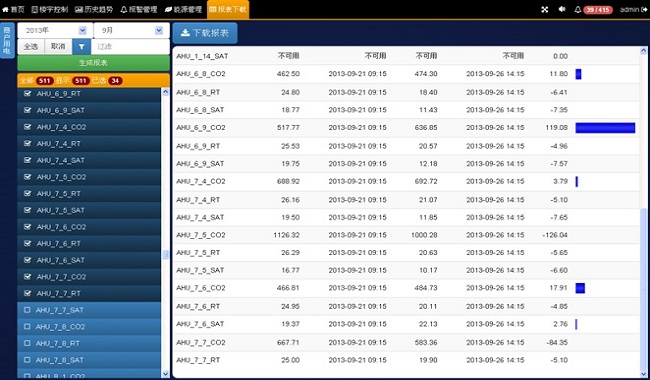Viewport: 650px width, 380px height.
Task: Click the fullscreen expand icon in top bar
Action: click(x=545, y=10)
